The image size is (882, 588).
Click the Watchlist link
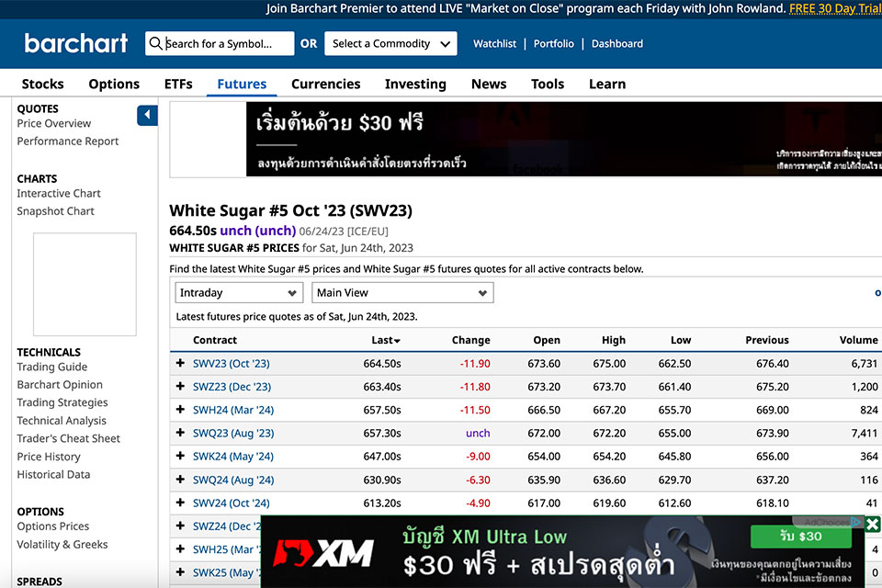[x=494, y=43]
